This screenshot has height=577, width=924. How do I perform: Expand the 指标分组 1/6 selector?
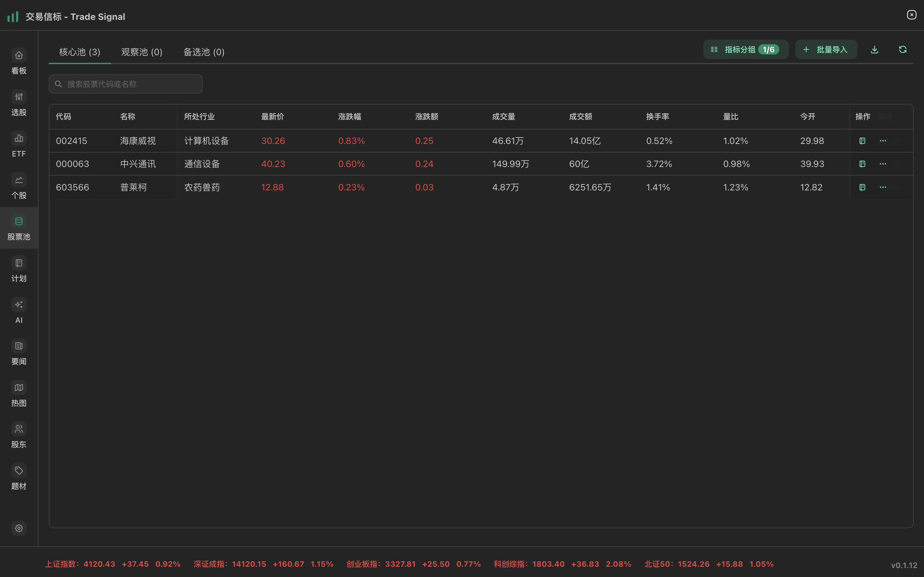pos(745,50)
